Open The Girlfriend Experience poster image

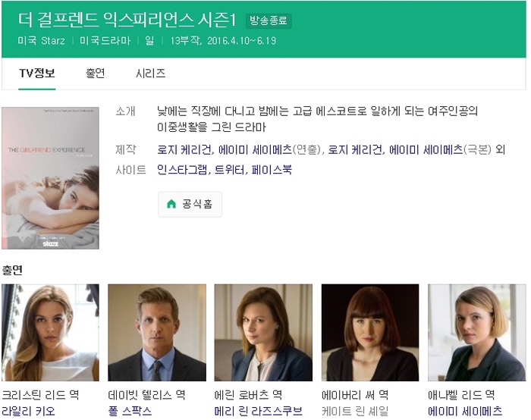pyautogui.click(x=50, y=178)
